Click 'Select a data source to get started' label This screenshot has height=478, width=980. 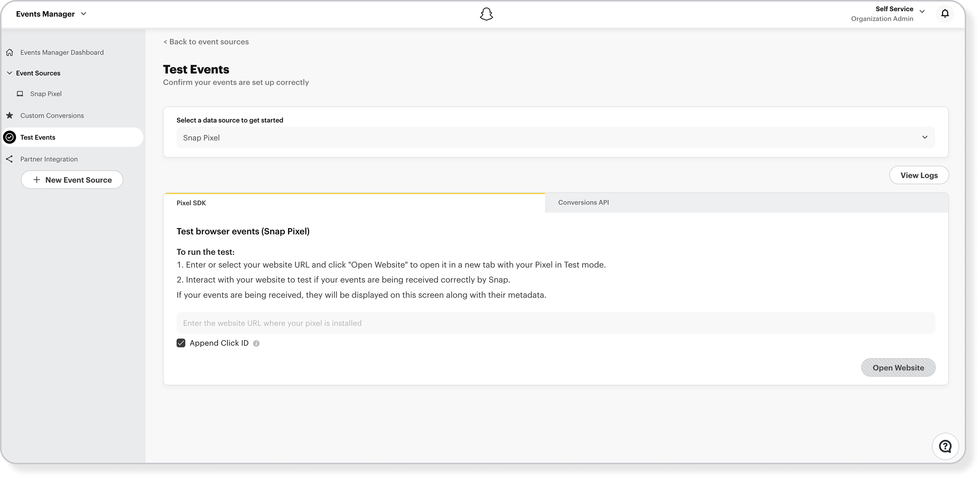coord(230,120)
